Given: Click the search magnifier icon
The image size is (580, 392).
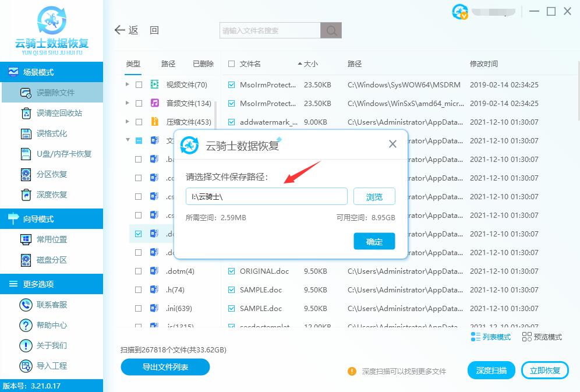Looking at the screenshot, I should (x=331, y=30).
